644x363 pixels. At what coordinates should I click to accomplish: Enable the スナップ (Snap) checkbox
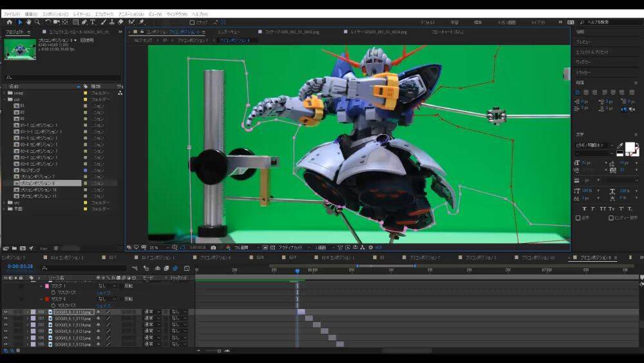coord(192,23)
